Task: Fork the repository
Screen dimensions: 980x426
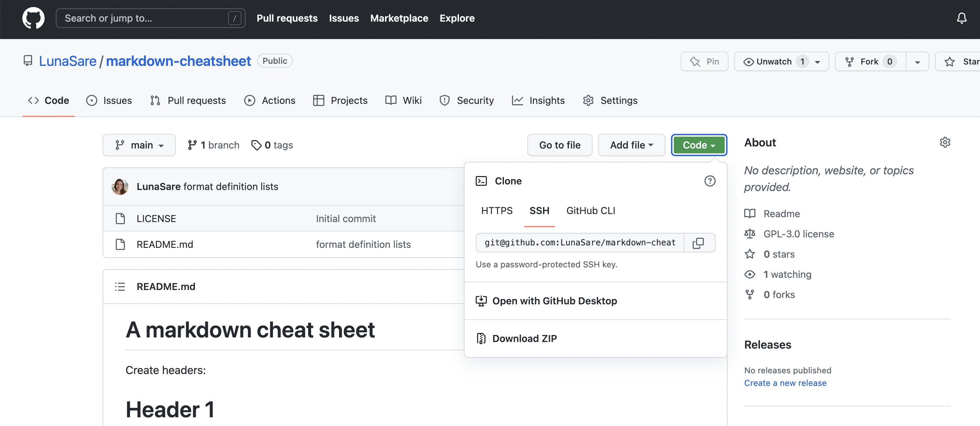Action: pyautogui.click(x=870, y=61)
